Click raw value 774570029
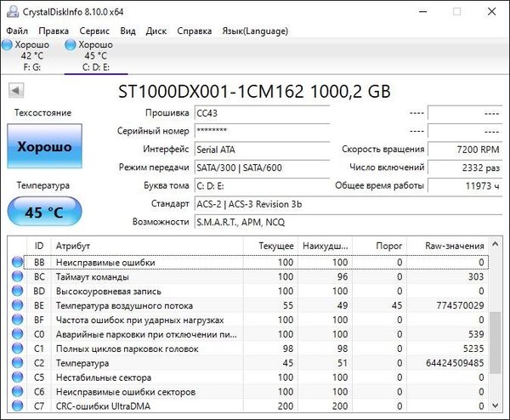 (460, 305)
